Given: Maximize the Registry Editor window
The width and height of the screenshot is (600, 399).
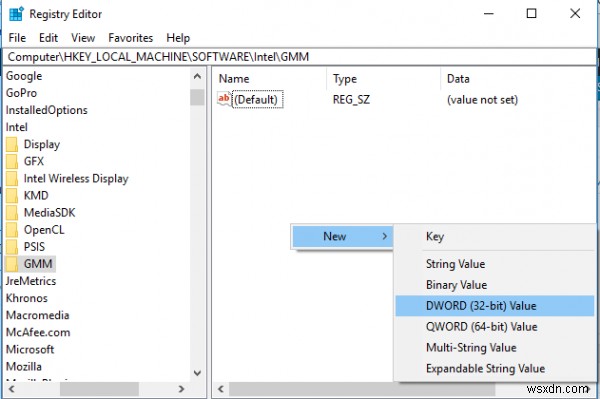Looking at the screenshot, I should coord(532,14).
